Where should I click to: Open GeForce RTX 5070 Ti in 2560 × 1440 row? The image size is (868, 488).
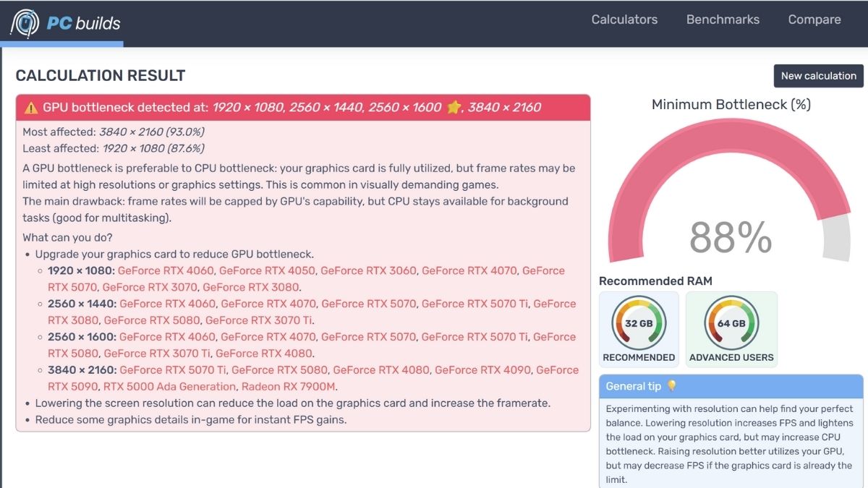coord(475,304)
